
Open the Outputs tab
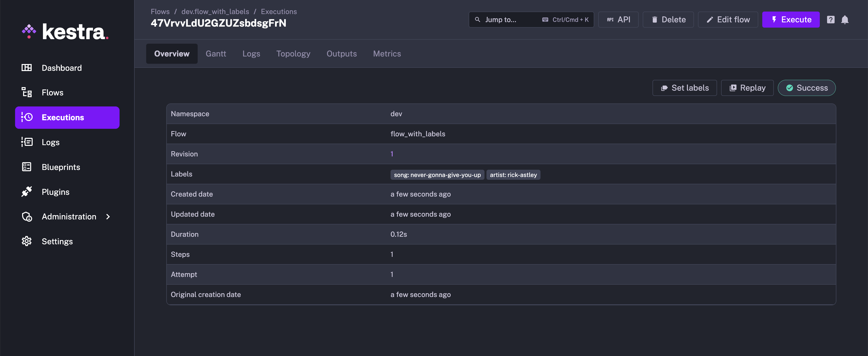click(341, 53)
